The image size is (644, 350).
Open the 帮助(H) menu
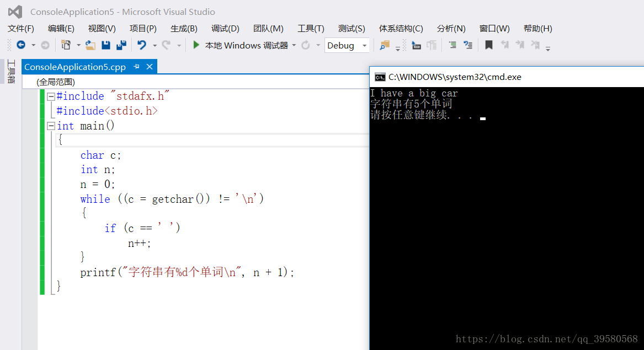coord(537,28)
